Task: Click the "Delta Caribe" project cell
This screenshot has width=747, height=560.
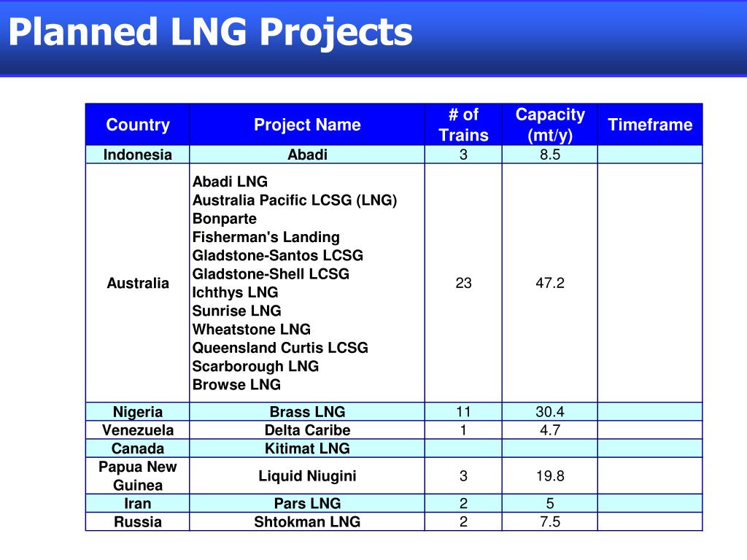Action: (307, 430)
